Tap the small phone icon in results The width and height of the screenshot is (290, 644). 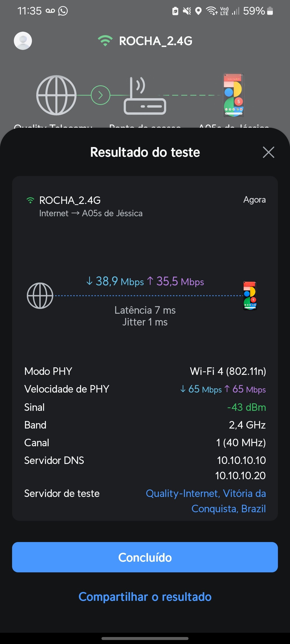tap(250, 296)
